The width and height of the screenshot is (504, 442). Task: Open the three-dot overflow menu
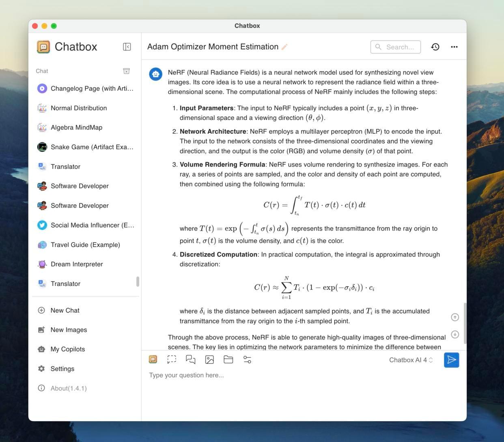point(454,47)
